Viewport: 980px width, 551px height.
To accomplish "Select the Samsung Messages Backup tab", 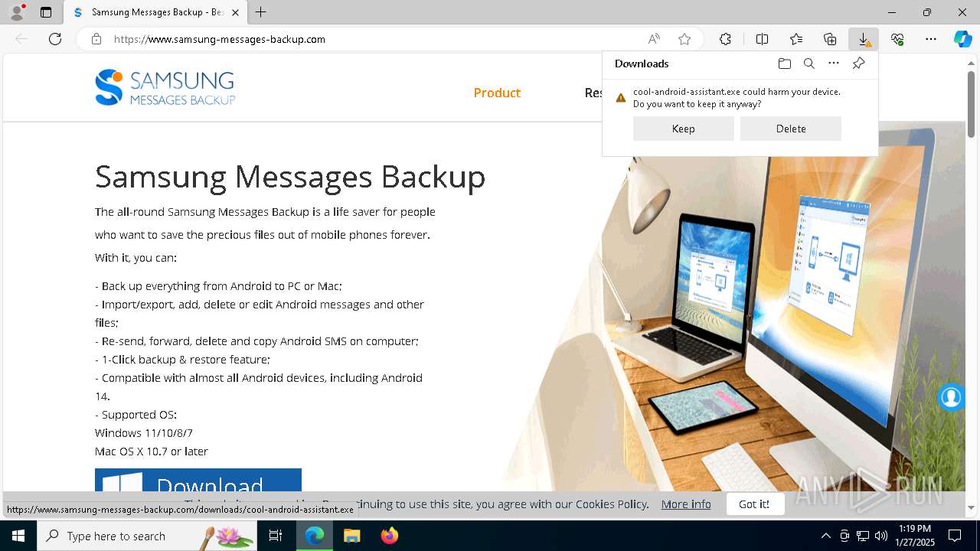I will (x=155, y=12).
